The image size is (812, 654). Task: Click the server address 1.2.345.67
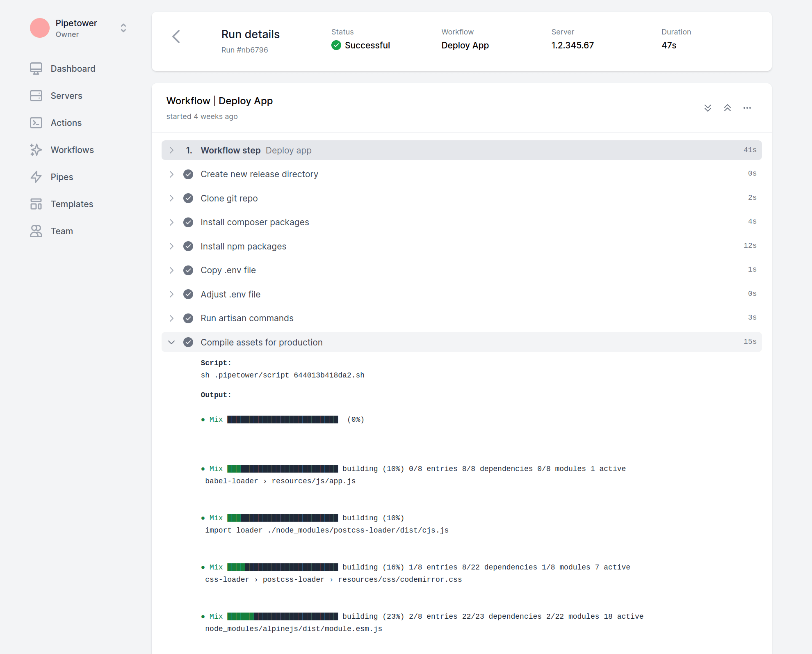coord(573,45)
